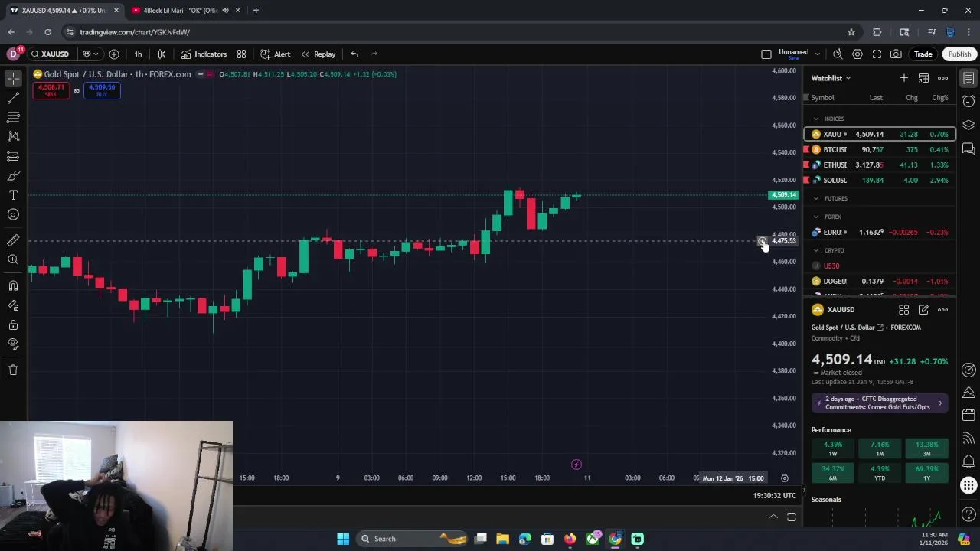Image resolution: width=980 pixels, height=551 pixels.
Task: Open chart time axis settings gear
Action: click(x=784, y=478)
